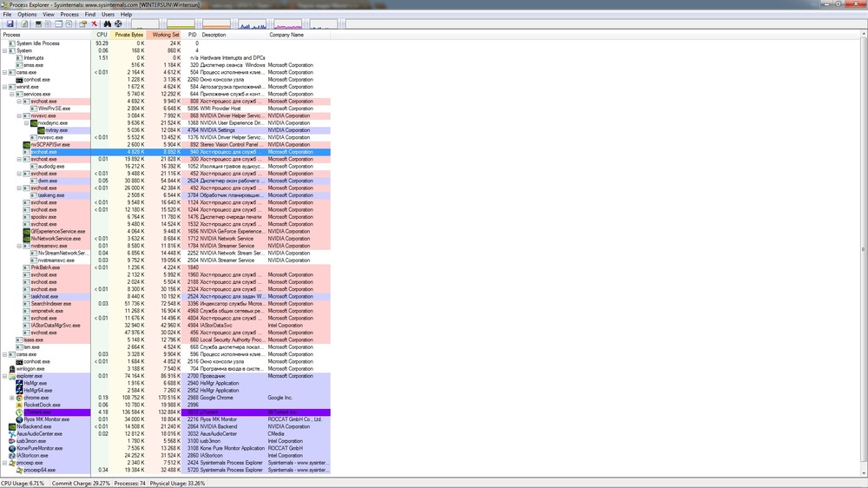Expand the chrome.exe tree node
868x488 pixels.
click(x=12, y=398)
